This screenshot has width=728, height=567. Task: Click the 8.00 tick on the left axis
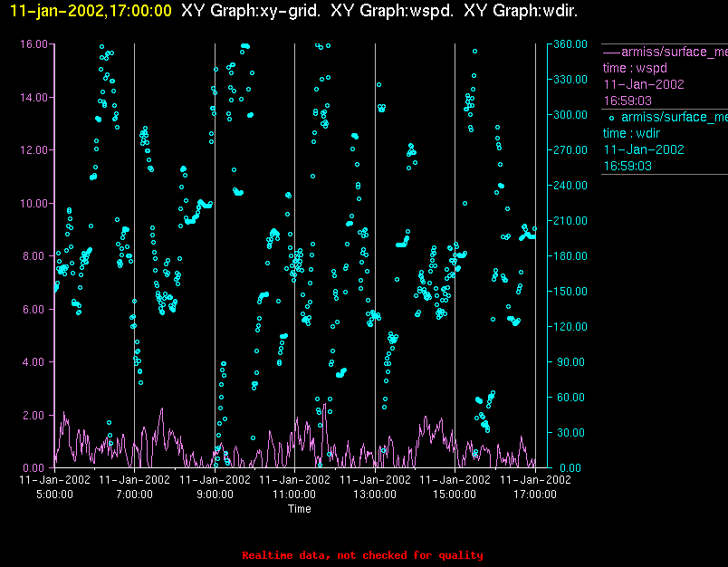tap(36, 256)
